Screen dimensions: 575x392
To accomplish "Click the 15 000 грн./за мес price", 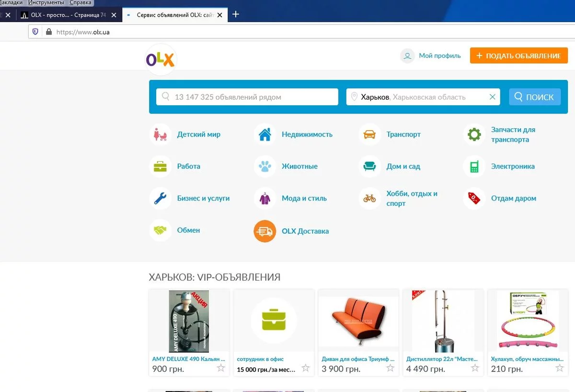I will (266, 370).
